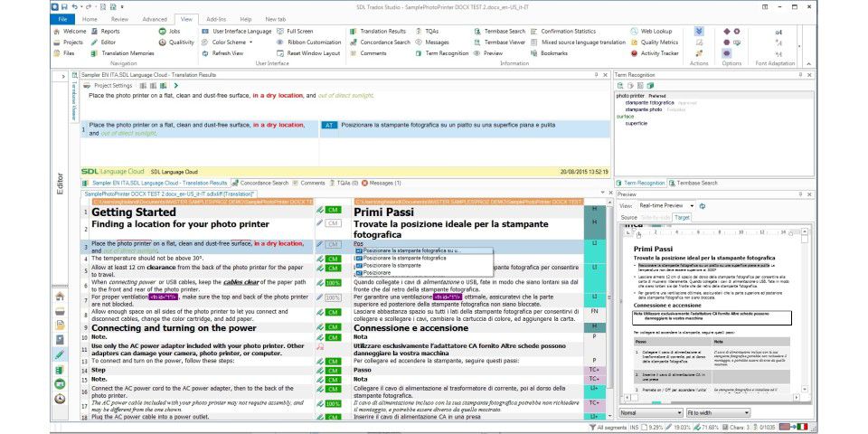
Task: Select the Source tab in Preview
Action: point(629,218)
